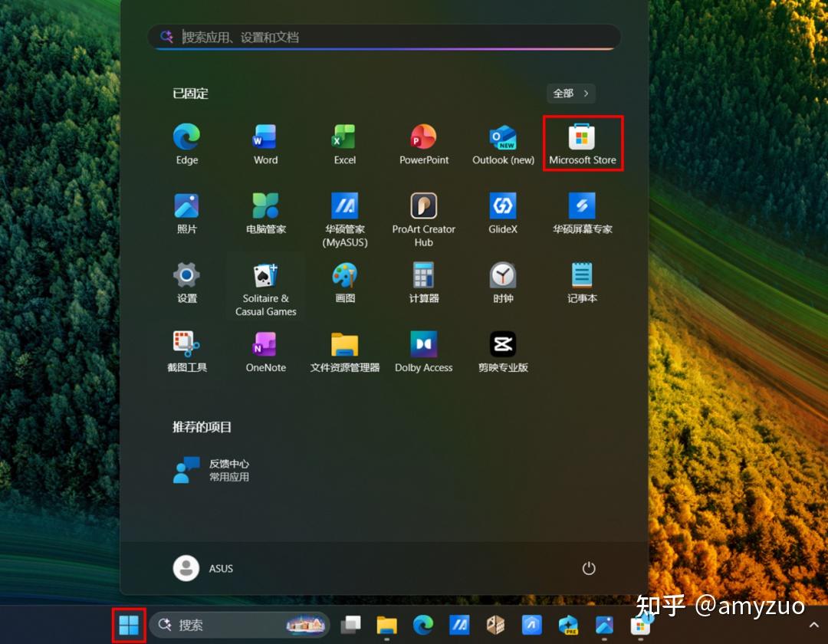This screenshot has width=828, height=644.
Task: Launch 华硕管家 (MyASUS)
Action: pos(344,208)
